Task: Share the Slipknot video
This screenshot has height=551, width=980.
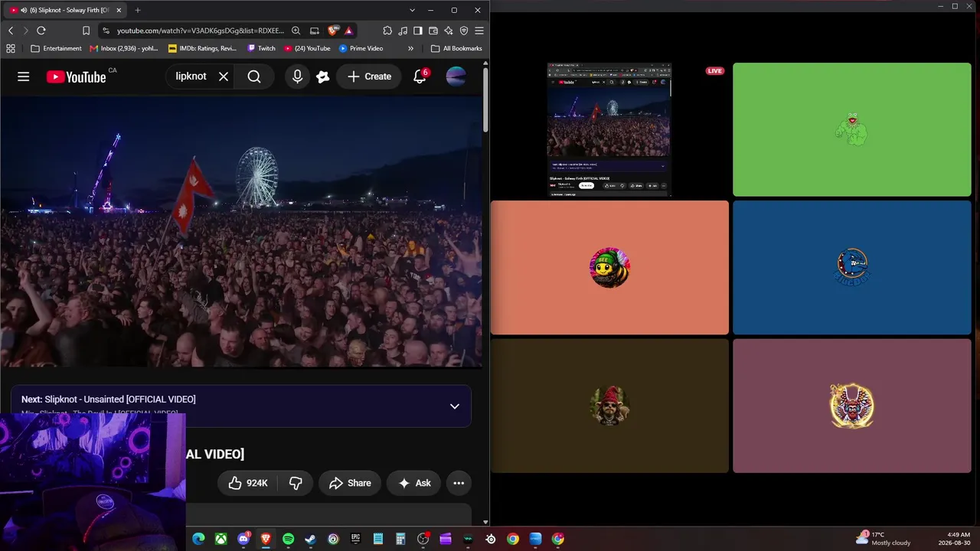Action: (x=350, y=483)
